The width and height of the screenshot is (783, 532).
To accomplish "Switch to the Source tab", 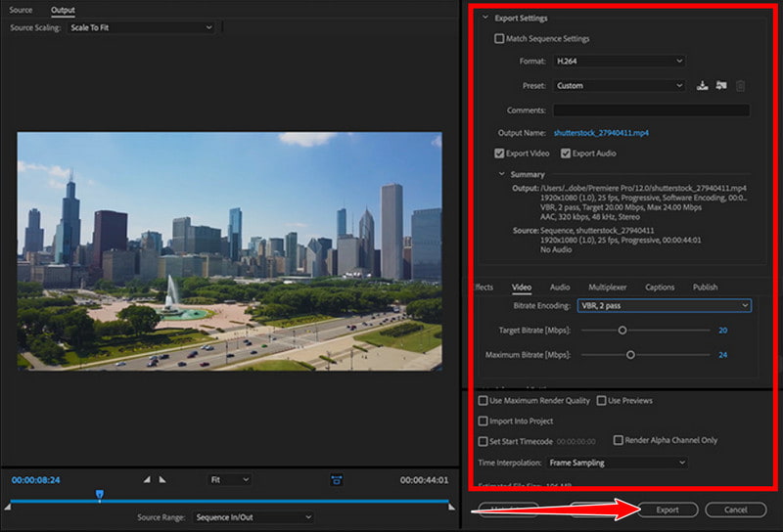I will click(21, 10).
